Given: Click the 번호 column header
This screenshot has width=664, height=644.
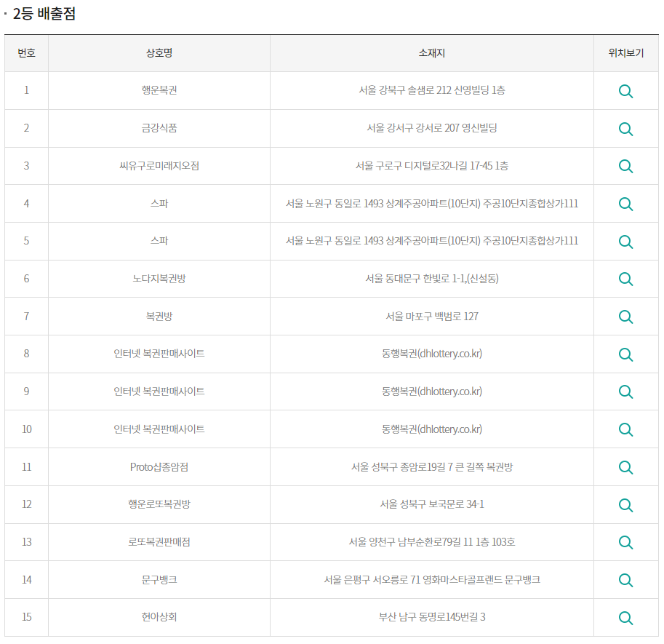Looking at the screenshot, I should pyautogui.click(x=26, y=53).
